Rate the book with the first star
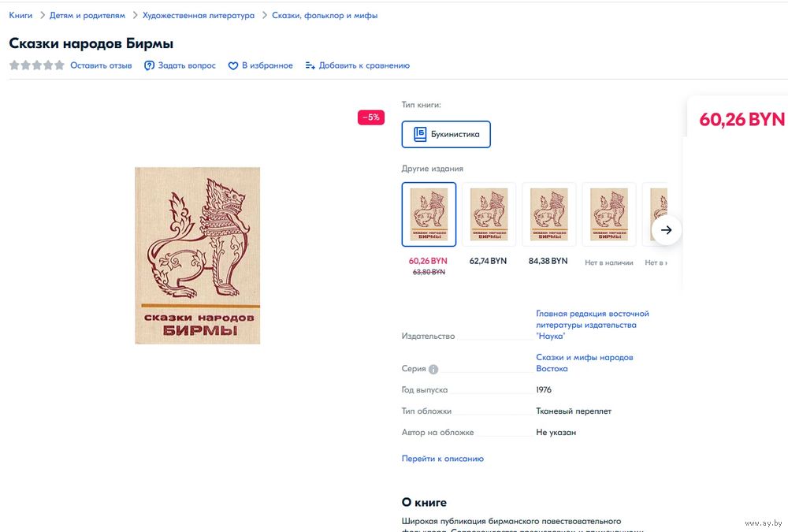Screen dimensions: 788x532 click(14, 65)
